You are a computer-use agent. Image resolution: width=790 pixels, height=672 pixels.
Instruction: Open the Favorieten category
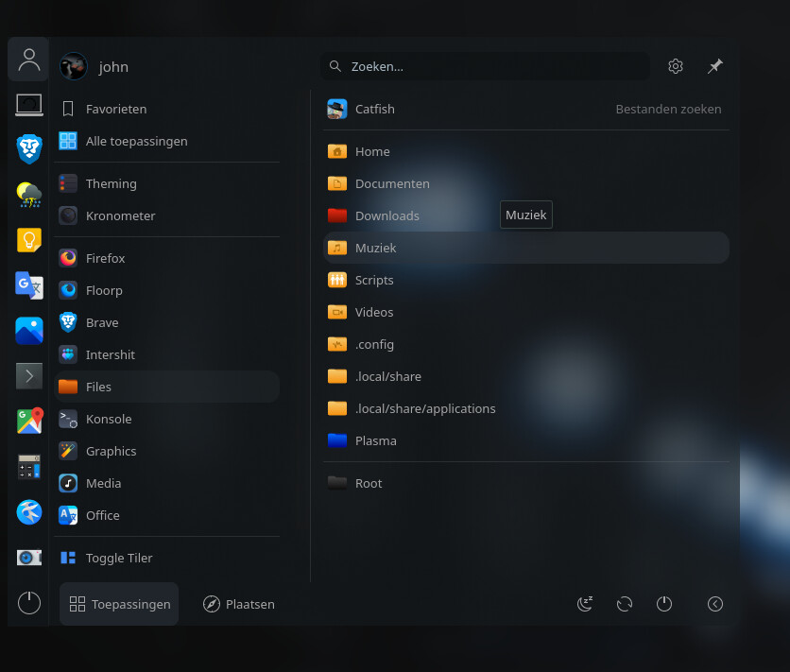tap(166, 109)
